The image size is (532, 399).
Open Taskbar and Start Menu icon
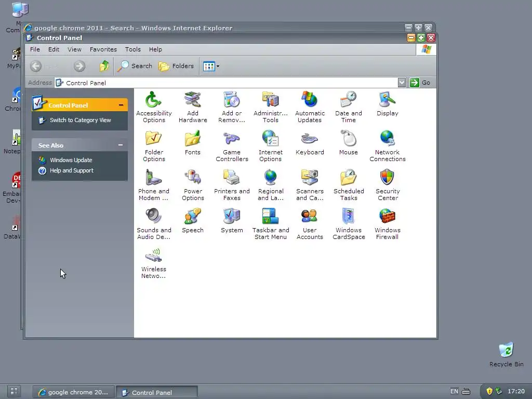click(270, 224)
